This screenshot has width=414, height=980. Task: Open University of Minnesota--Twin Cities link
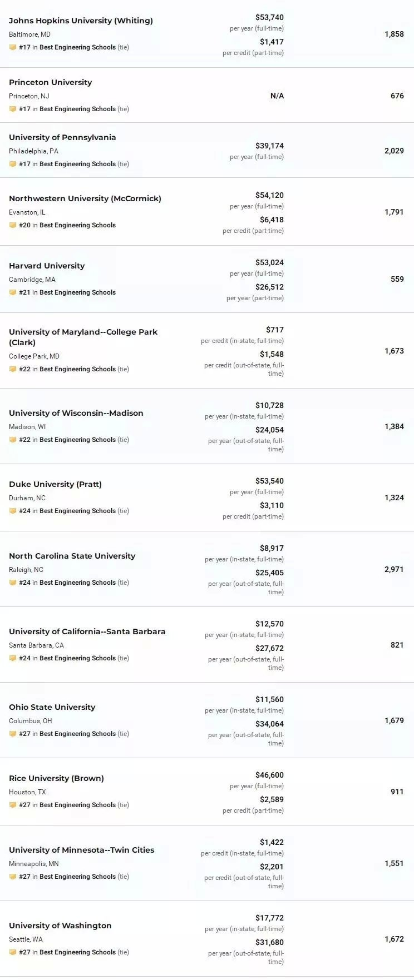pyautogui.click(x=81, y=850)
